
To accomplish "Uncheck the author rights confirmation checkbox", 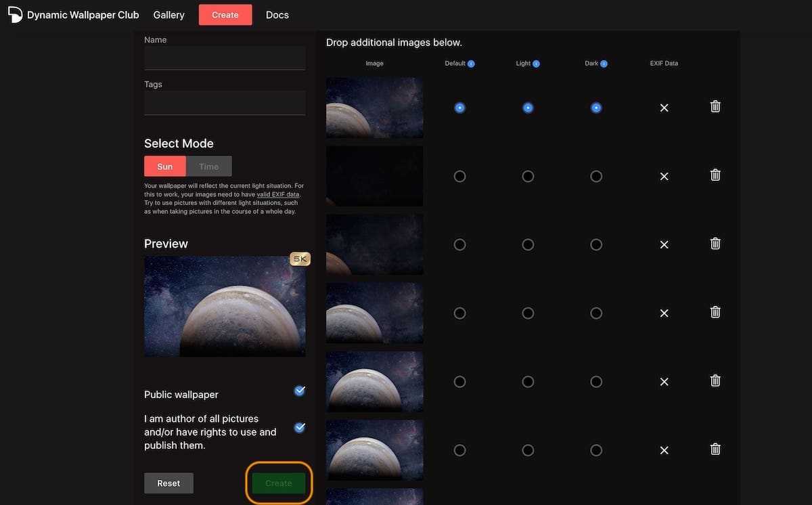I will [x=300, y=428].
